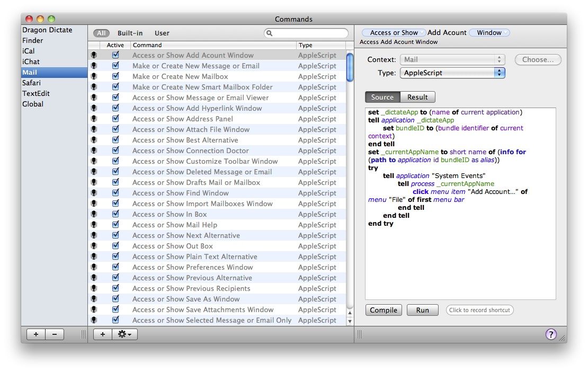Select the User filter
This screenshot has width=588, height=372.
[162, 33]
